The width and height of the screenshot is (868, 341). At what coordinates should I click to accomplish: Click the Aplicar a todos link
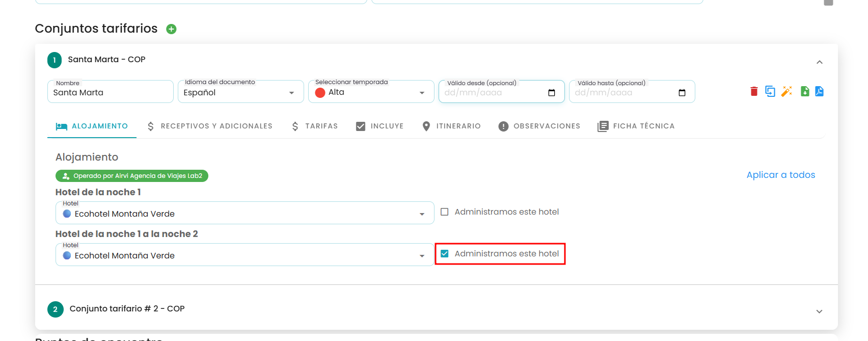point(781,175)
